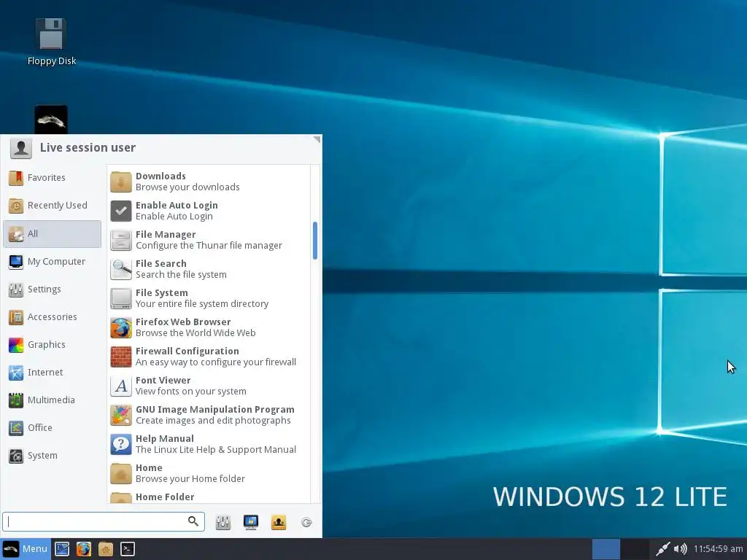
Task: Click Show Desktop icon on taskbar
Action: 62,549
